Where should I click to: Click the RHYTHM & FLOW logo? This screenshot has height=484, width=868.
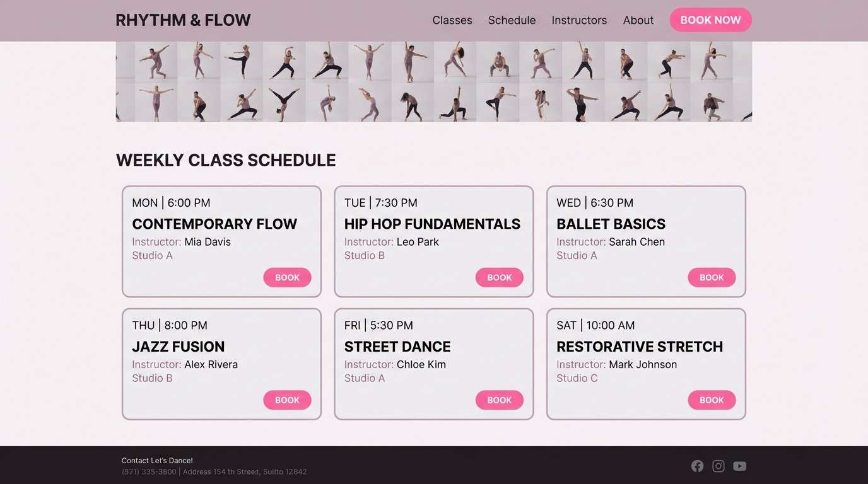(x=182, y=20)
